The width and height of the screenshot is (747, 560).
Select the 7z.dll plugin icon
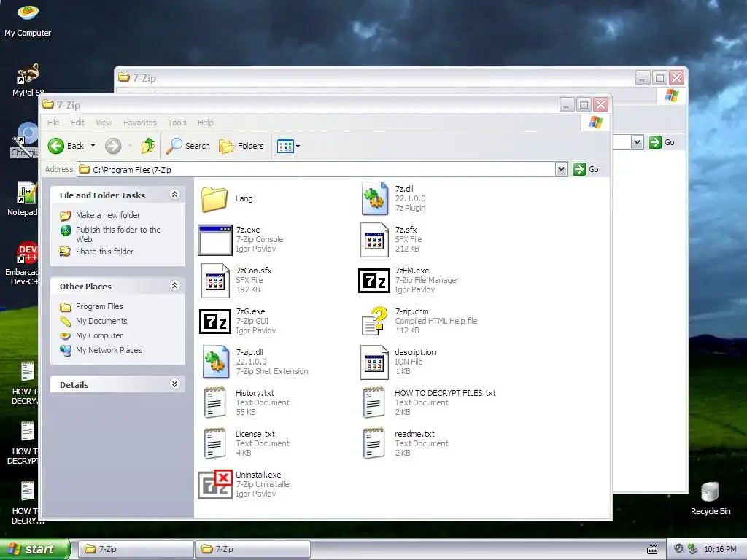pyautogui.click(x=374, y=198)
